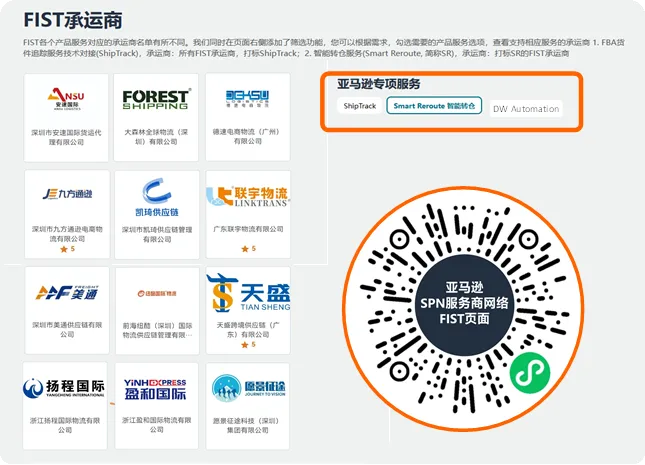The height and width of the screenshot is (465, 645).
Task: Open 深圳市九方通逊电商物流有限公司 name
Action: tap(67, 234)
